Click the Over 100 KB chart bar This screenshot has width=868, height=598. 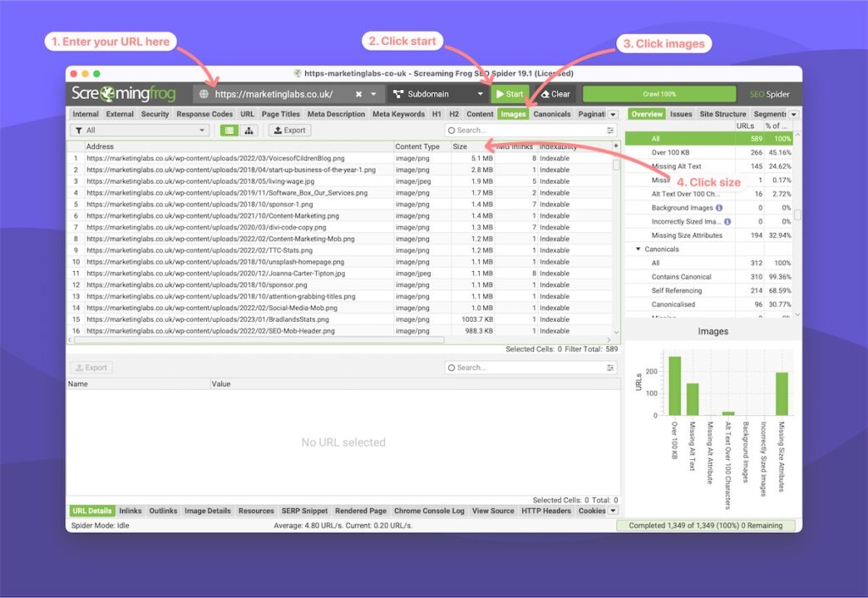(675, 386)
